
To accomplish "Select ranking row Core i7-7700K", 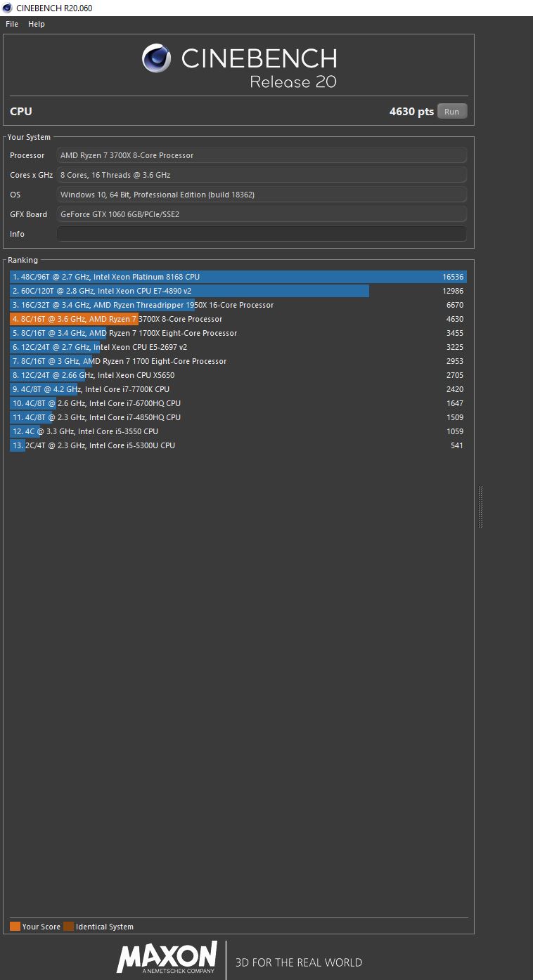I will coord(238,389).
